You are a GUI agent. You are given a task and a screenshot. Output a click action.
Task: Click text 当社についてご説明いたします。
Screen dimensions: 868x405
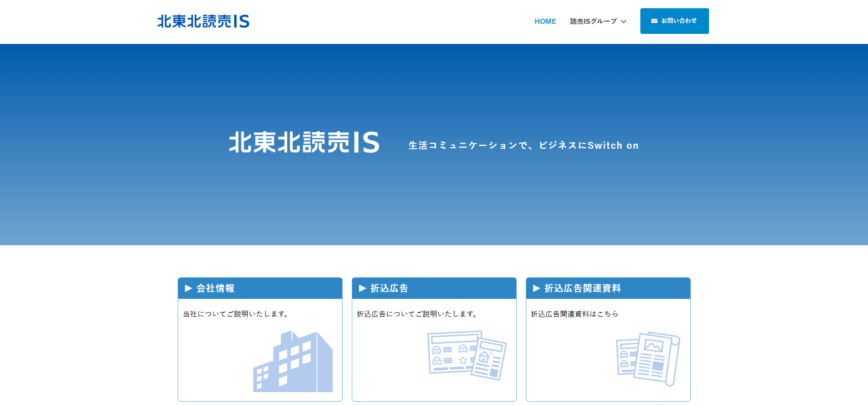coord(236,314)
